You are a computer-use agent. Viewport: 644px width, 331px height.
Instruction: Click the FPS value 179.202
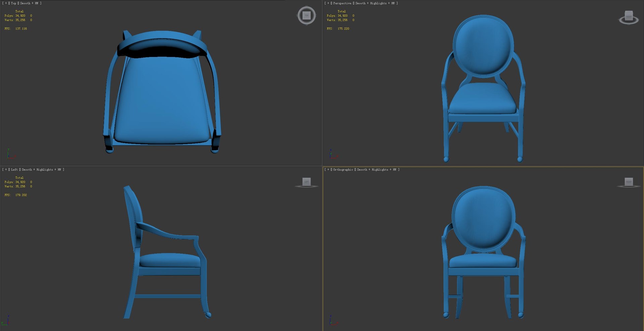21,195
